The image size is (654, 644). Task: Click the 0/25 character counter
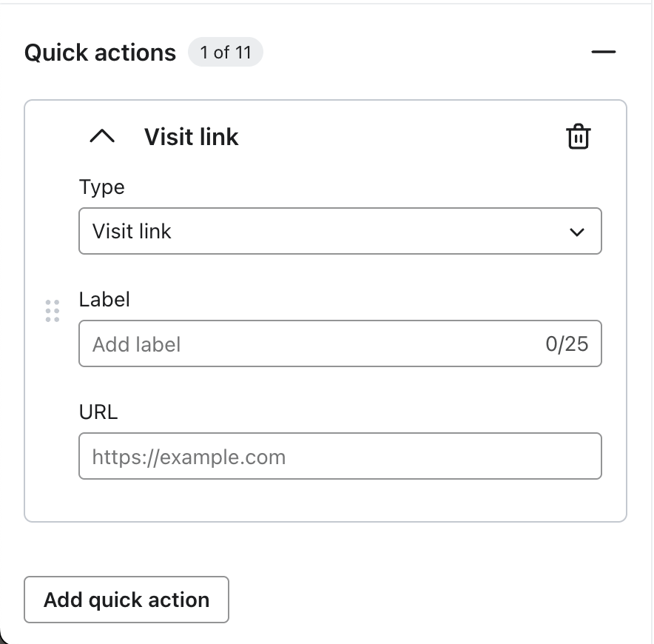[x=567, y=344]
